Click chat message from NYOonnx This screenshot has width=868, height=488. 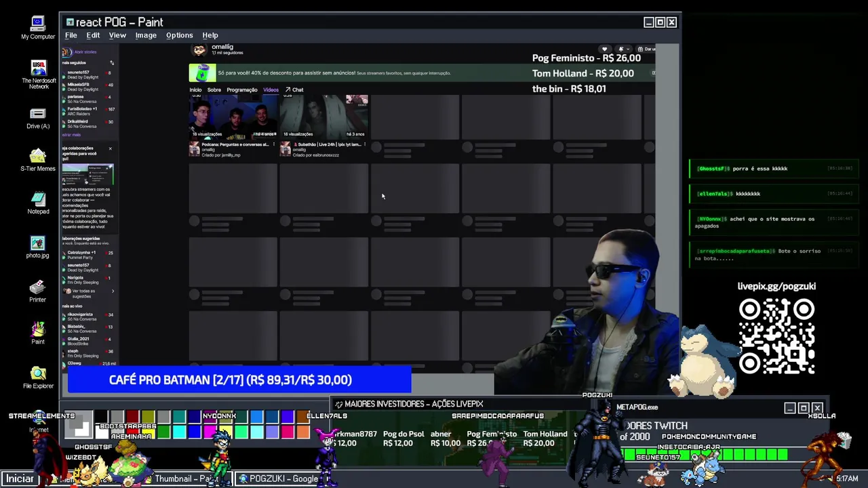pos(775,222)
